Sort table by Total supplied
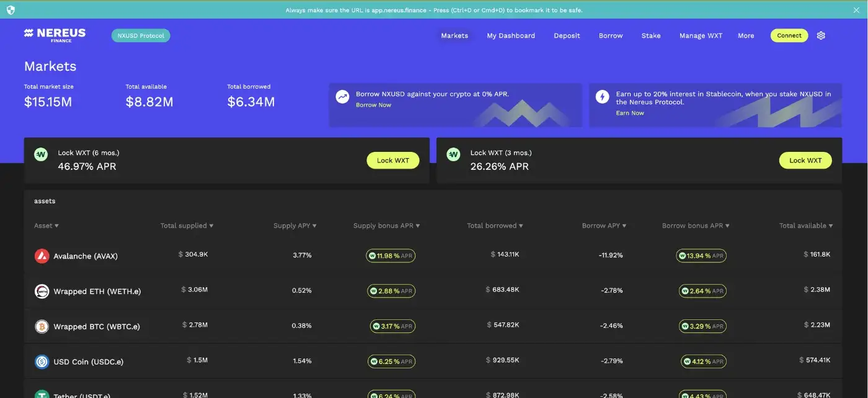 (187, 226)
